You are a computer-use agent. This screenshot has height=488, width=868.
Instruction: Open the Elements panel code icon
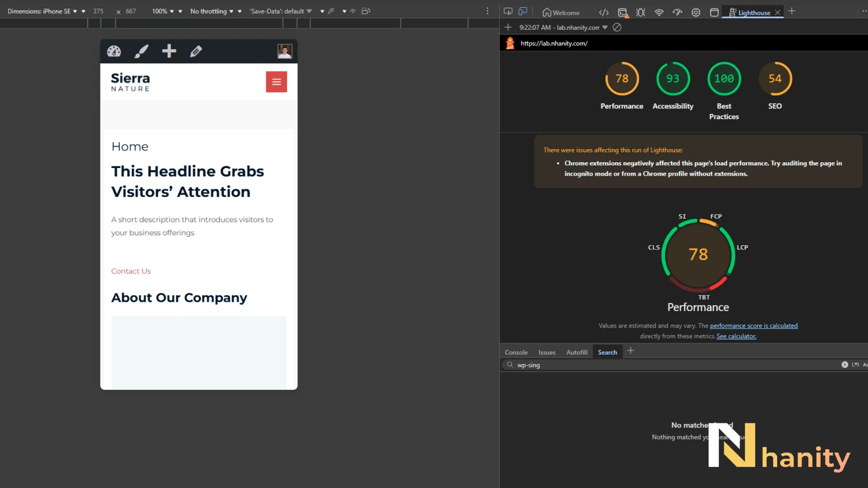(604, 12)
